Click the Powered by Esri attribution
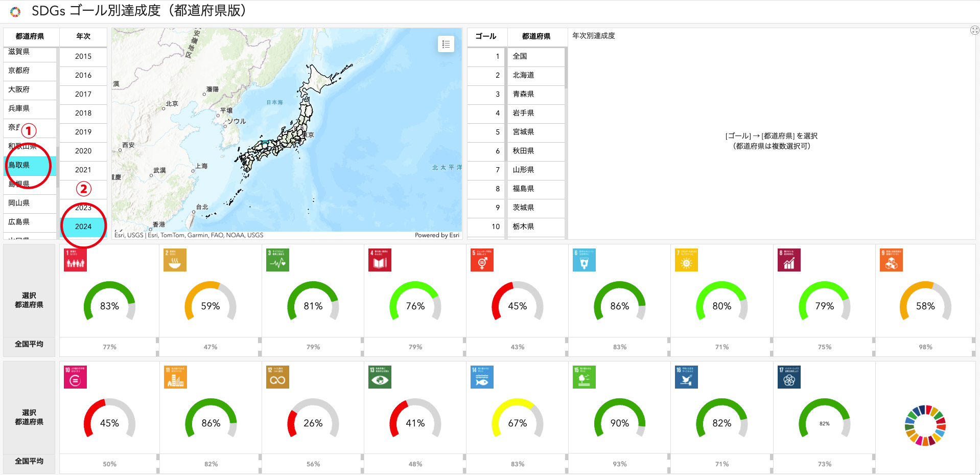The image size is (980, 475). [x=437, y=235]
